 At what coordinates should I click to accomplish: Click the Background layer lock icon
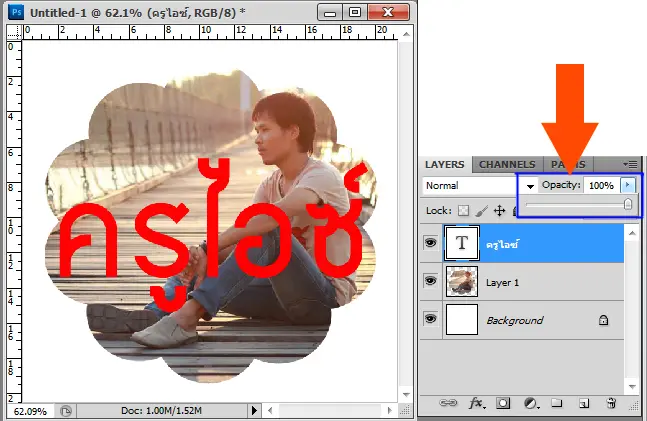(x=603, y=320)
